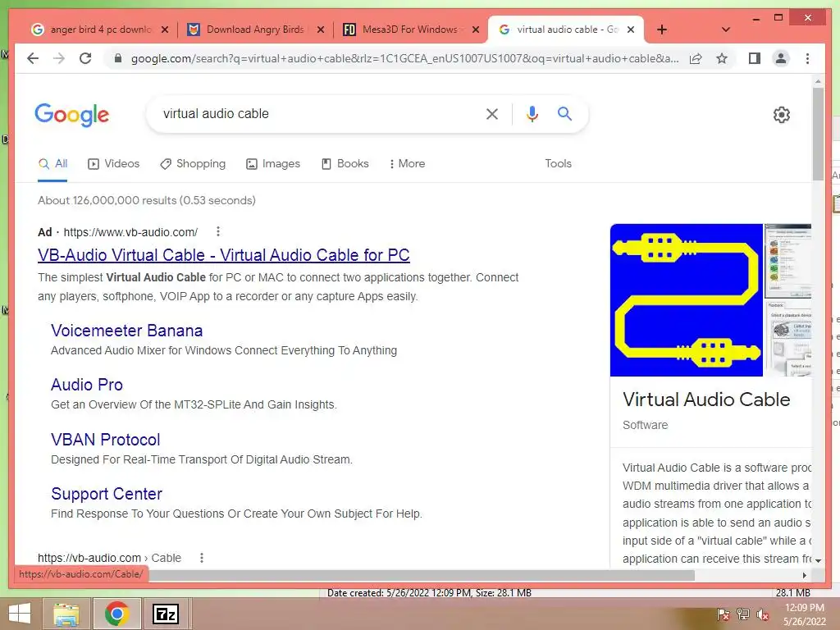The image size is (840, 630).
Task: Open search Tools options
Action: [x=558, y=164]
